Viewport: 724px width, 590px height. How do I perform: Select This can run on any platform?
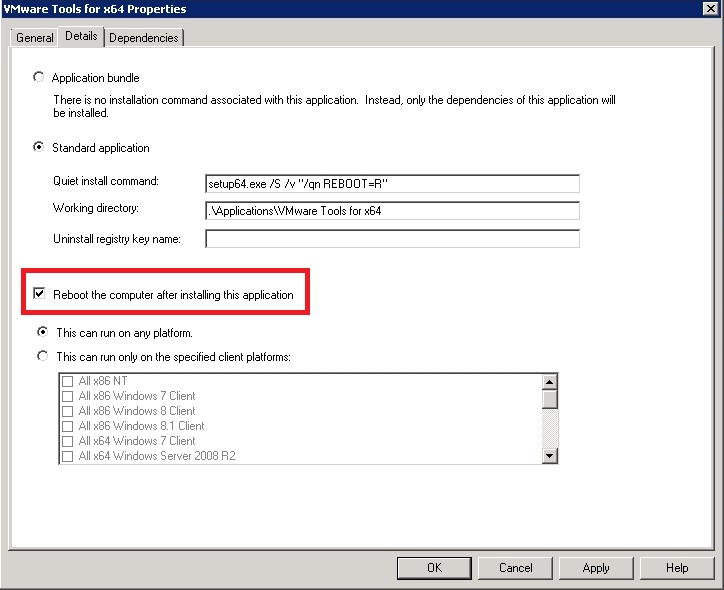point(42,332)
